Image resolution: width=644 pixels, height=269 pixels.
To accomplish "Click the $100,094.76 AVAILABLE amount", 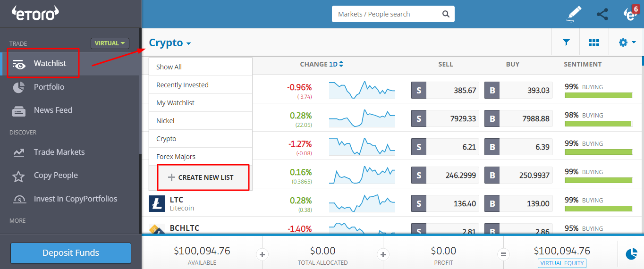I will pos(202,251).
